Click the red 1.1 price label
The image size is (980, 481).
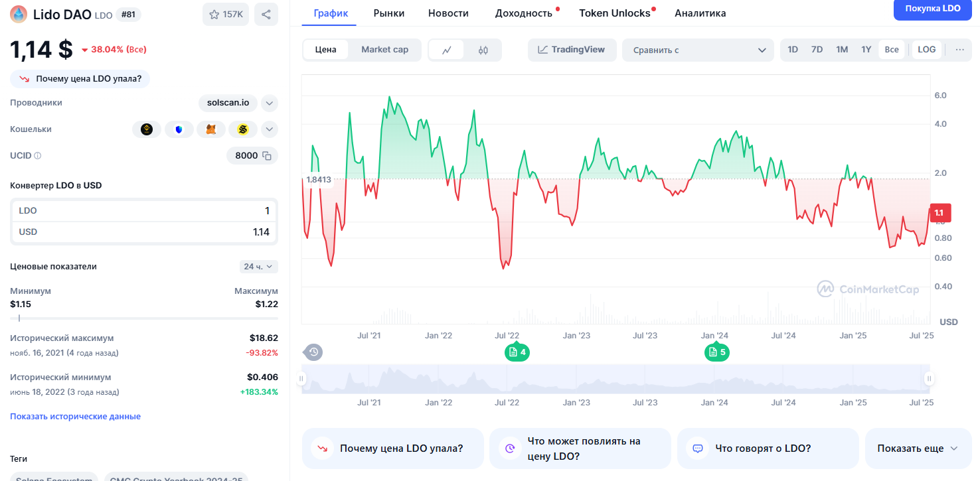941,213
